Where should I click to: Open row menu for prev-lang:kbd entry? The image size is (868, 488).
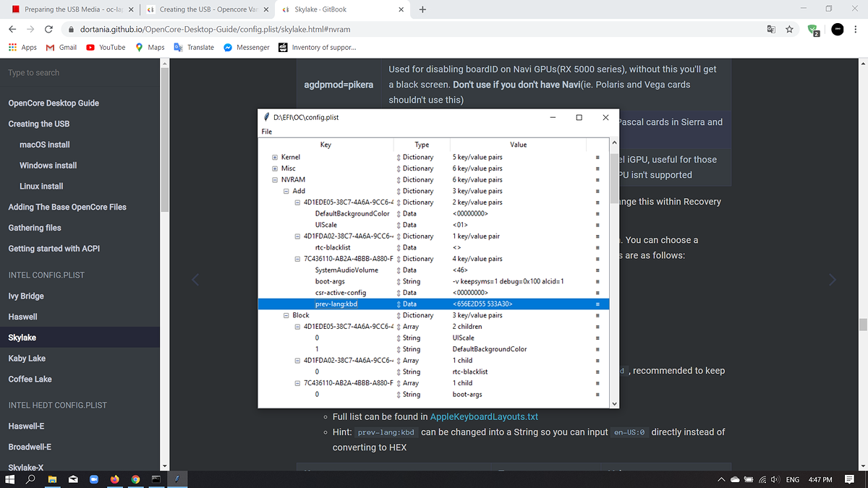pyautogui.click(x=597, y=304)
